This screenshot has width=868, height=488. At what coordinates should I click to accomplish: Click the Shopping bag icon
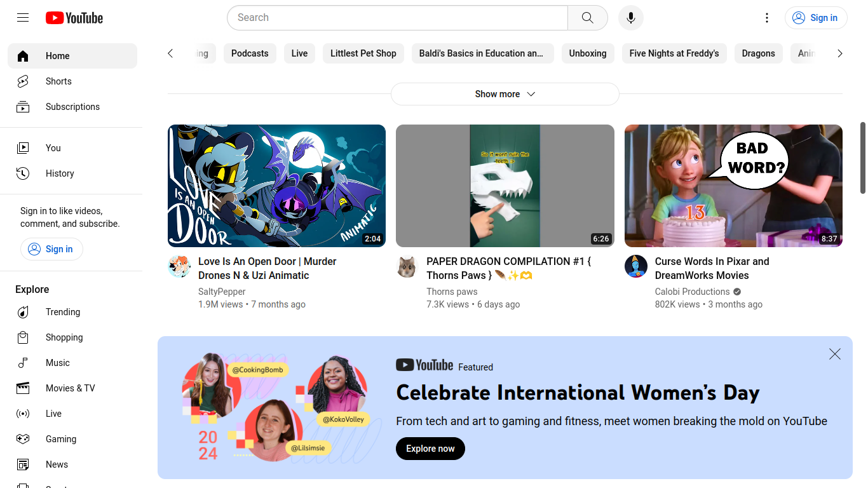[23, 337]
